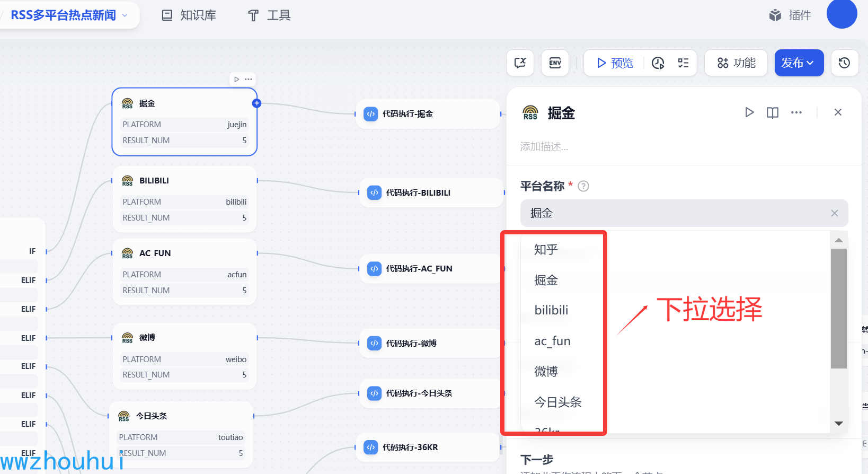Image resolution: width=868 pixels, height=474 pixels.
Task: Open the 代码执行-BILIBILI code node
Action: tap(431, 193)
